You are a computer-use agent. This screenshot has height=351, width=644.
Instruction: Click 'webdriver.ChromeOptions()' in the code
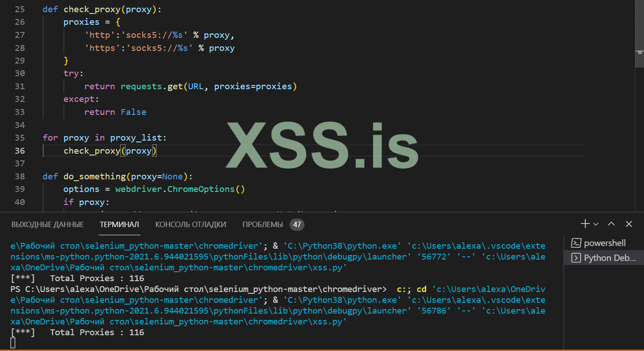(x=180, y=189)
